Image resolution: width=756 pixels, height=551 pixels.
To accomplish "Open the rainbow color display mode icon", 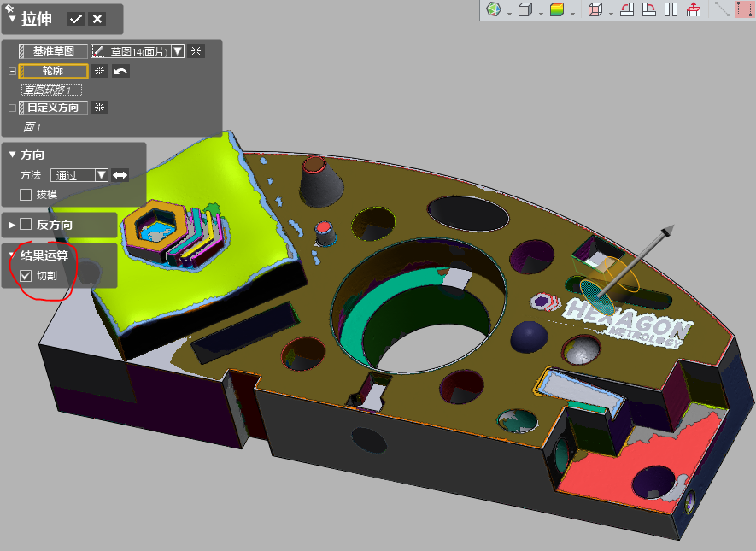I will 557,10.
